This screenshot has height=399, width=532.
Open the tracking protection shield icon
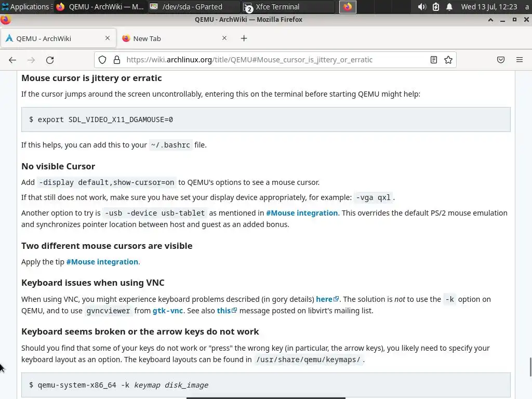point(102,60)
